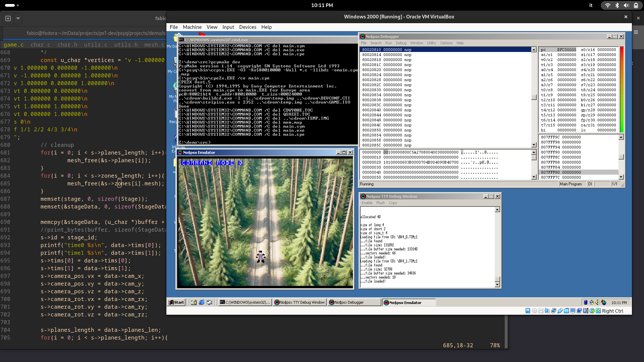
Task: Click the volume speaker icon in top bar
Action: [x=626, y=5]
